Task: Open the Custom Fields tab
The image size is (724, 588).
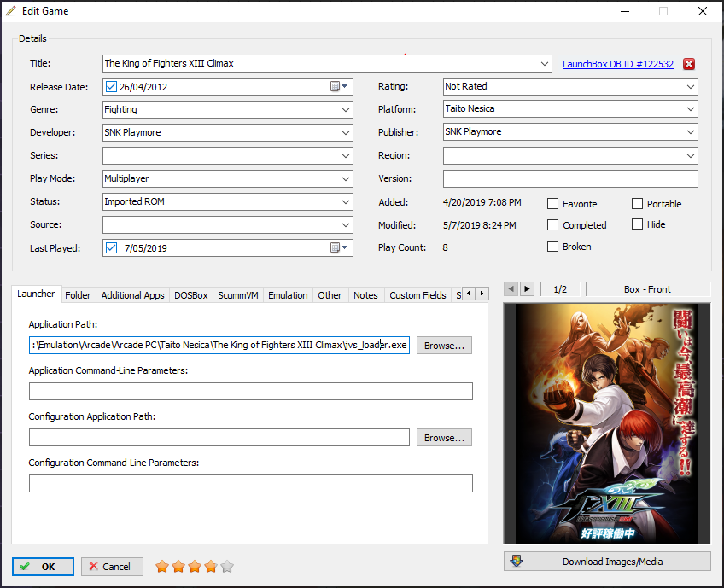Action: point(417,295)
